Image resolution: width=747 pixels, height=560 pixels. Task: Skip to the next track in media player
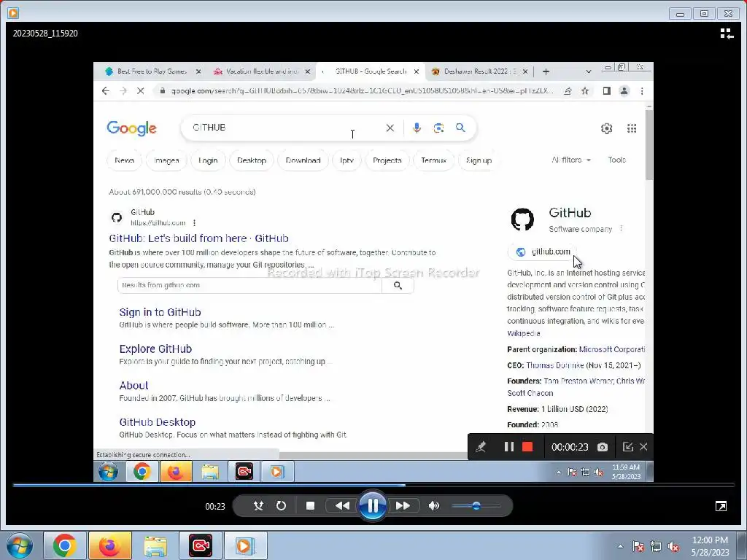403,506
